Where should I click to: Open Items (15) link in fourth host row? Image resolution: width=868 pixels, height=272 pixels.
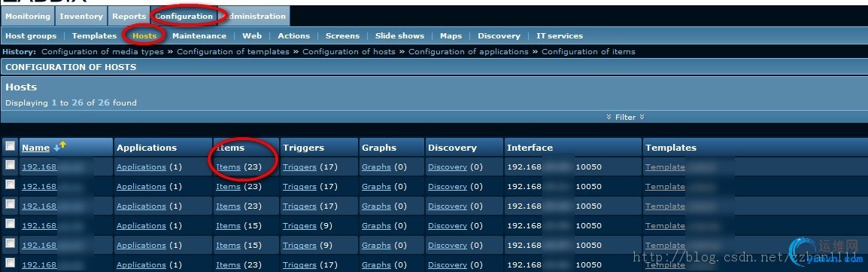(228, 225)
